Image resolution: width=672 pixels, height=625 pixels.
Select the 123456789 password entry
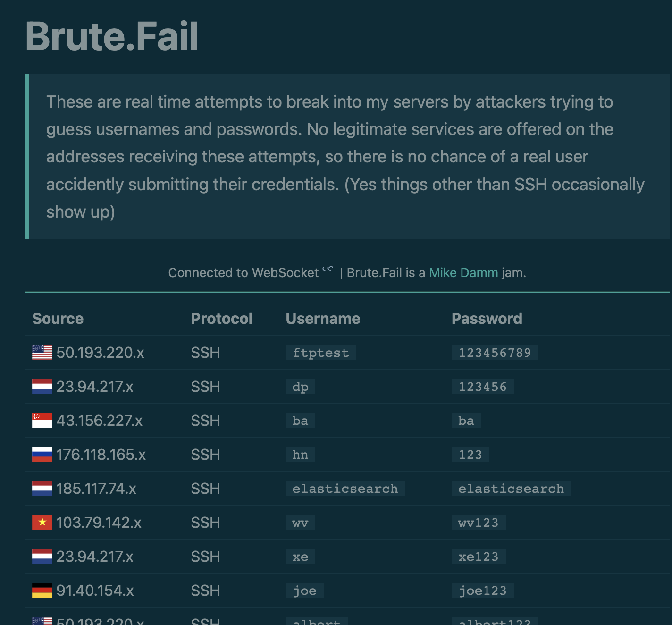495,353
